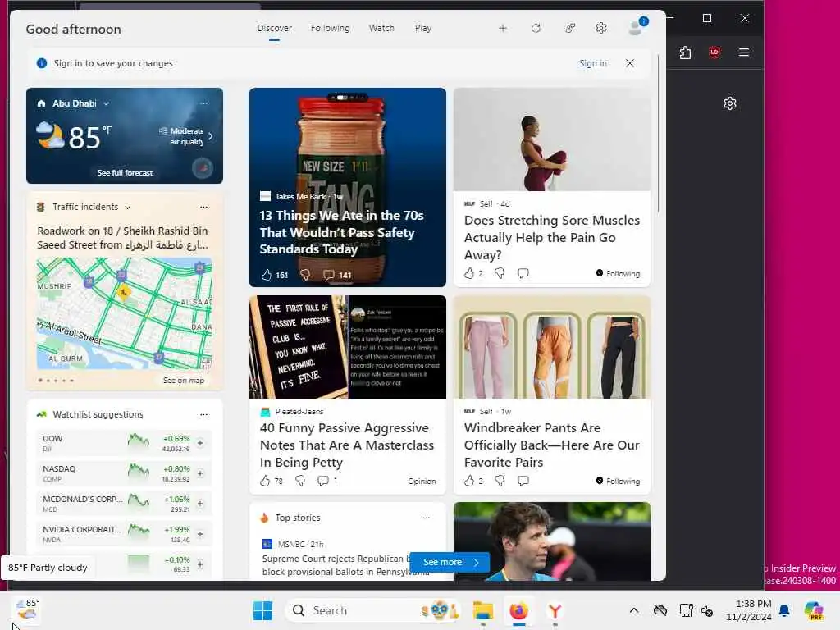Show hidden tray icons chevron
Image resolution: width=840 pixels, height=630 pixels.
(634, 610)
